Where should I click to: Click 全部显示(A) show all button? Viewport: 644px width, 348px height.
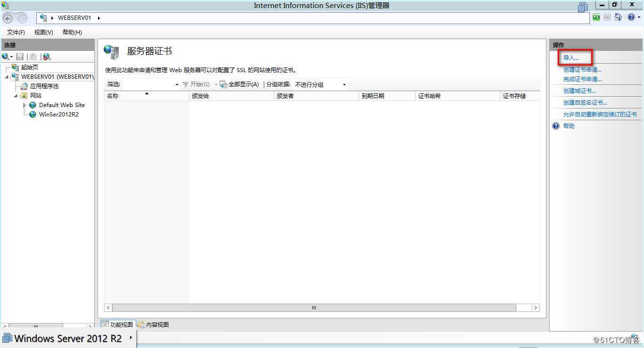(x=239, y=84)
